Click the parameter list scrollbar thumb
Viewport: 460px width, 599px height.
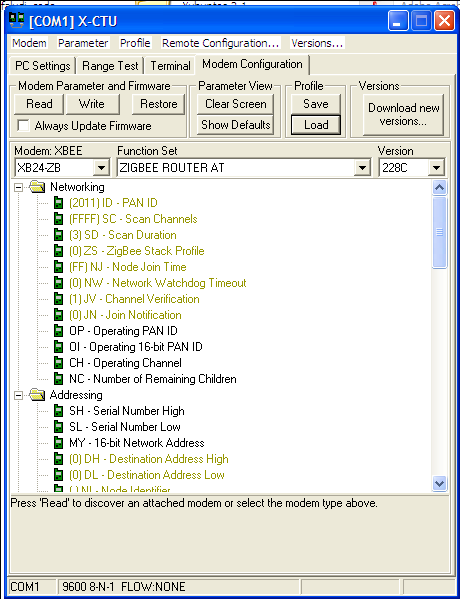click(439, 232)
